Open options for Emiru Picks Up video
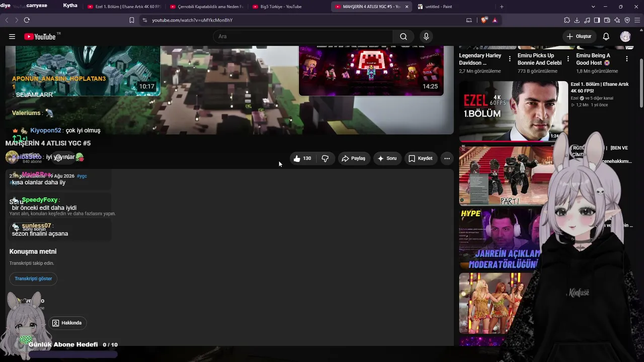Screen dimensions: 644x362 point(568,59)
